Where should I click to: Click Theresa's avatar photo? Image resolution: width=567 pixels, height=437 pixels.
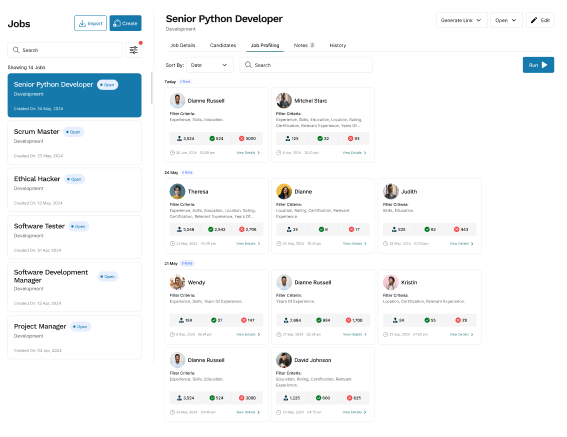178,191
